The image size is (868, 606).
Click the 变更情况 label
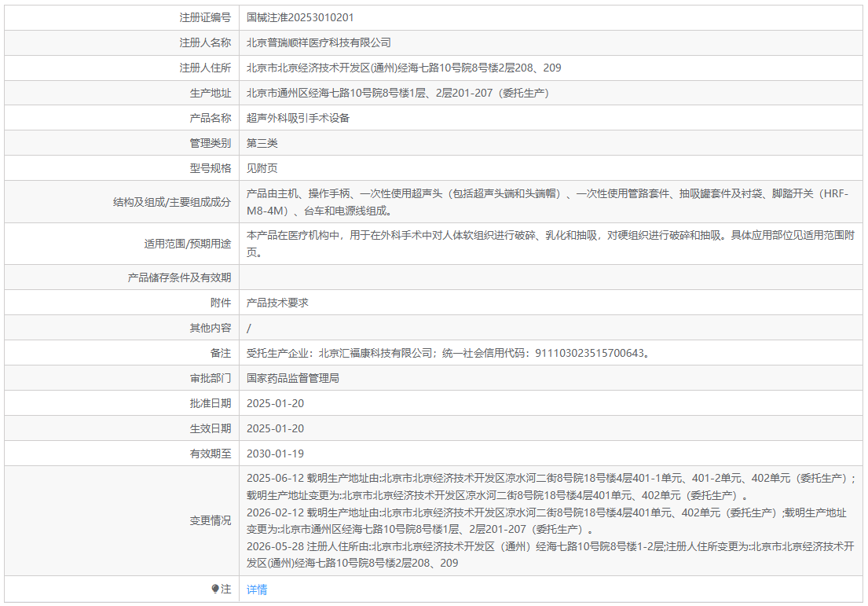[211, 520]
